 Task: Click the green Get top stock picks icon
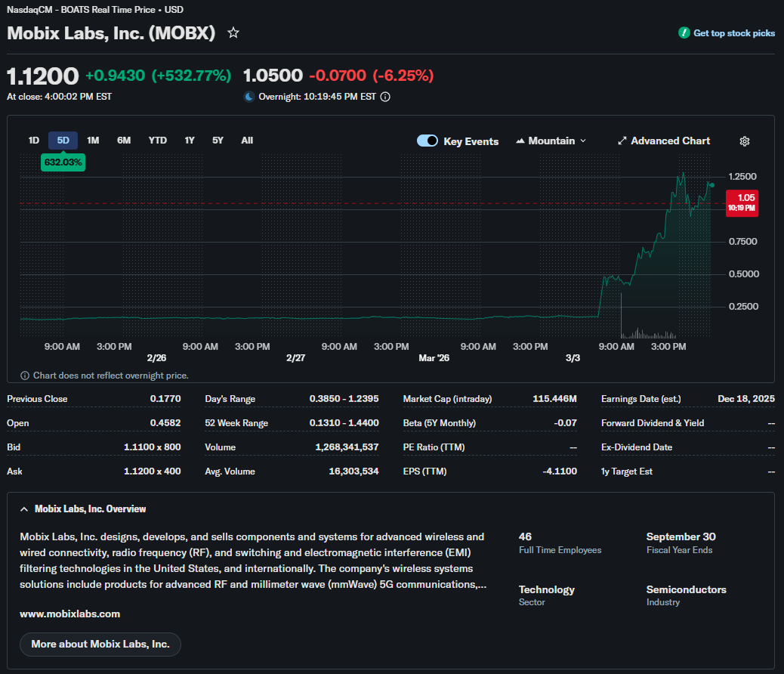(684, 33)
